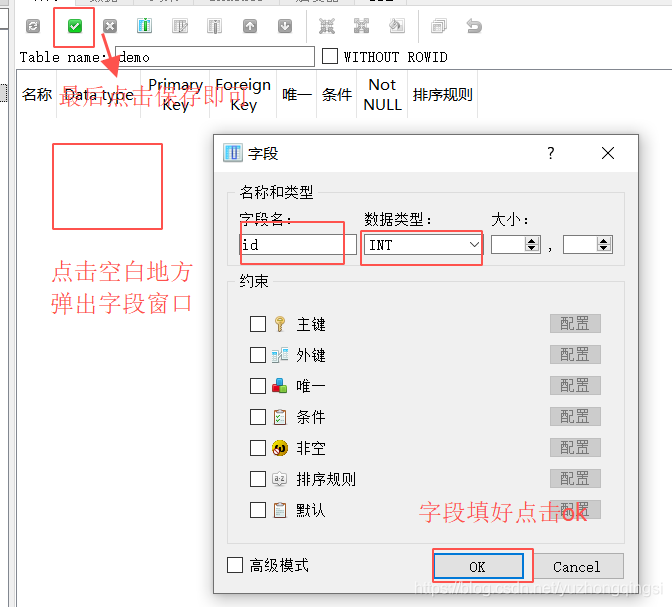Click the greyed pencil toolbar icon
The height and width of the screenshot is (607, 672).
point(396,26)
